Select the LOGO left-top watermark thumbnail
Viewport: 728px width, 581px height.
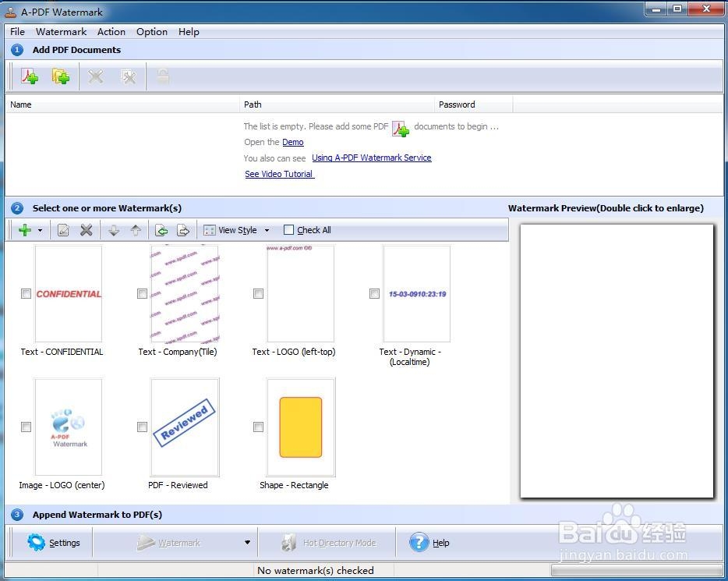(x=300, y=294)
